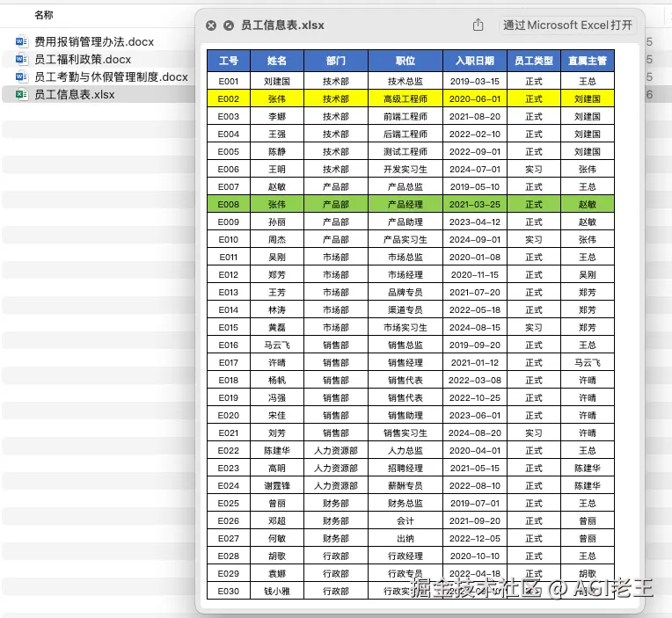Click the name cell 孙丽
The image size is (672, 618).
click(x=277, y=222)
